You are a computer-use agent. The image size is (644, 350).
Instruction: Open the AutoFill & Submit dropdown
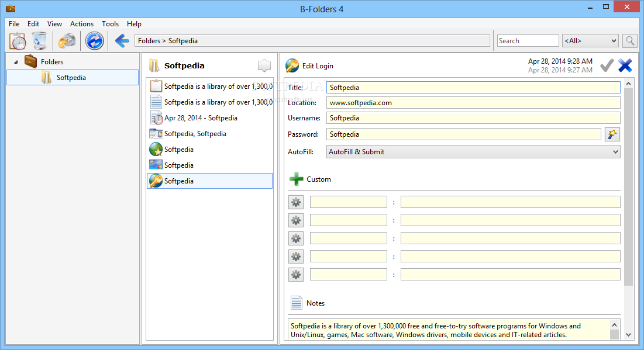(473, 151)
